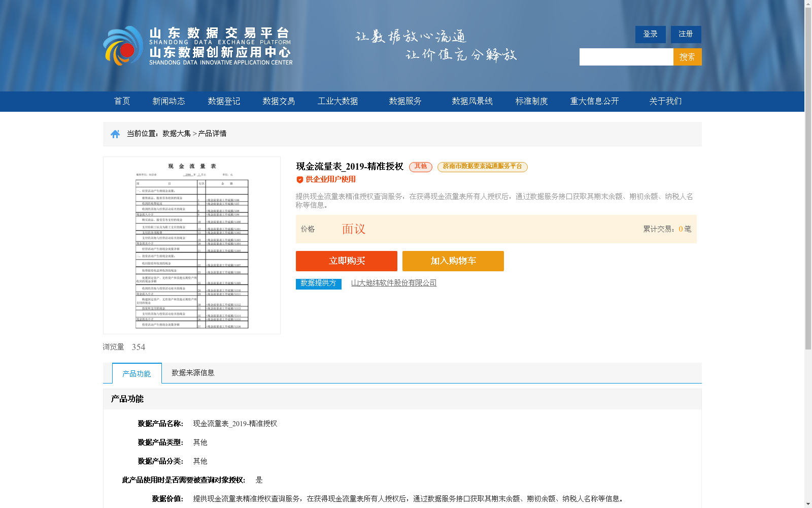
Task: Click the shield icon beside 供企业用户使用
Action: click(x=300, y=179)
